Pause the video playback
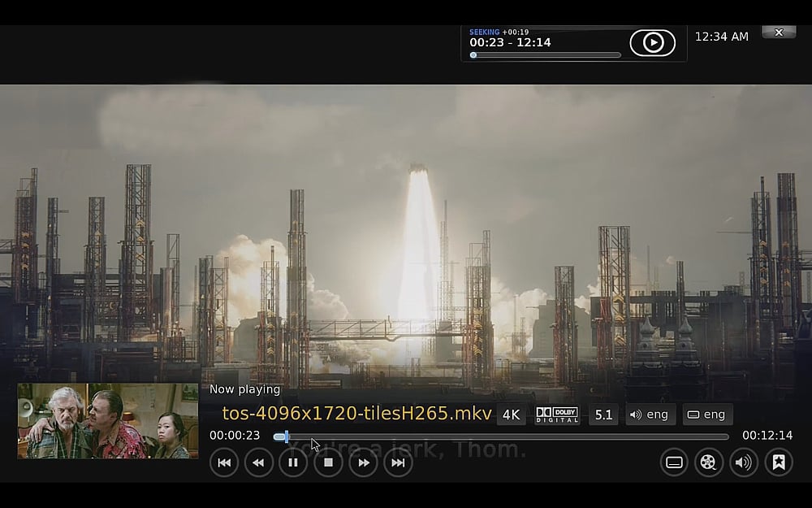This screenshot has height=508, width=812. tap(293, 462)
